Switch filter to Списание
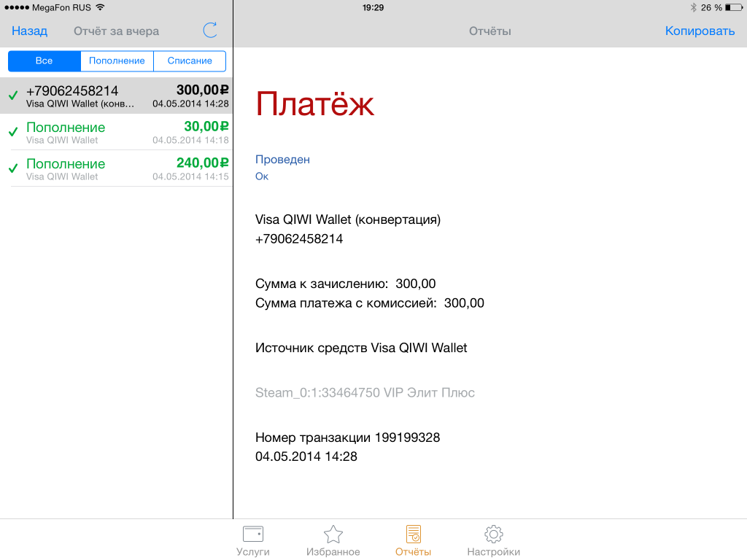The width and height of the screenshot is (747, 560). click(x=190, y=61)
